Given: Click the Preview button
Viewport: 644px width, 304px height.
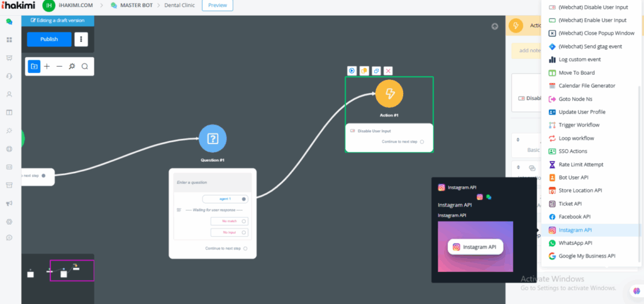Looking at the screenshot, I should 217,6.
